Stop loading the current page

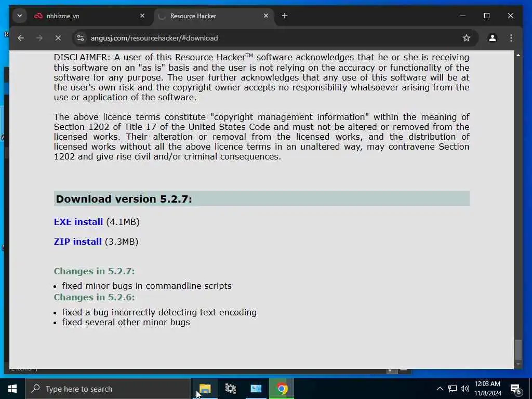58,38
